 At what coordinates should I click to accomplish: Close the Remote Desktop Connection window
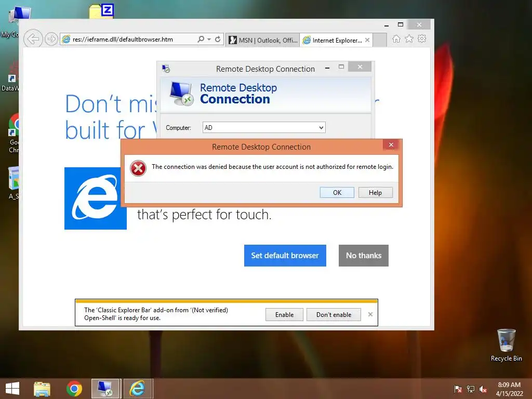[360, 67]
